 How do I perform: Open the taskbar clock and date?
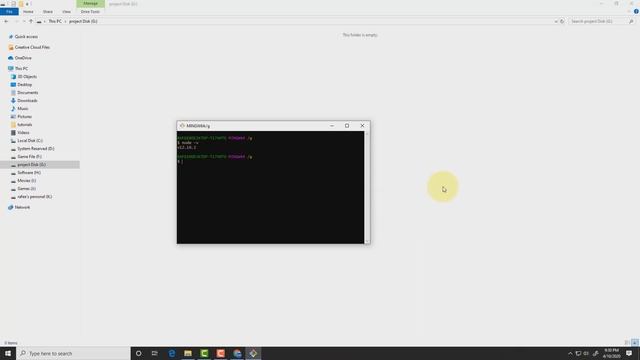coord(611,353)
